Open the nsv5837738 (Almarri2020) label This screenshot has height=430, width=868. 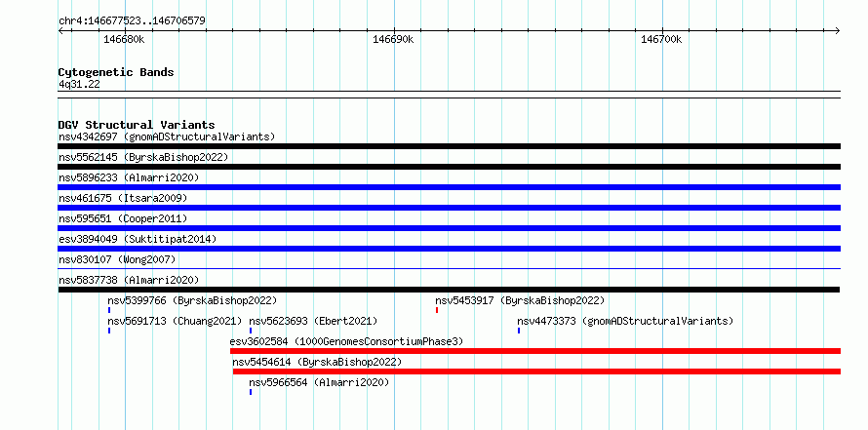coord(129,280)
